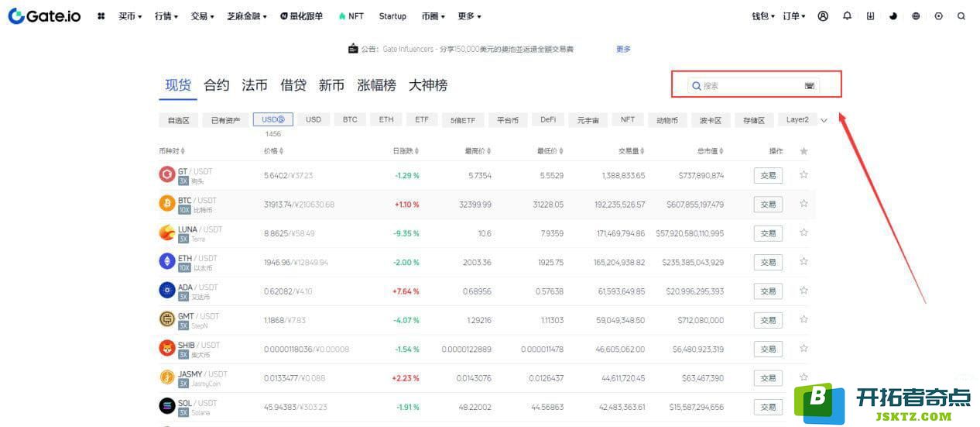Favorite the LUNA/USDT pair with its star
Viewport: 980px width, 427px height.
click(804, 232)
